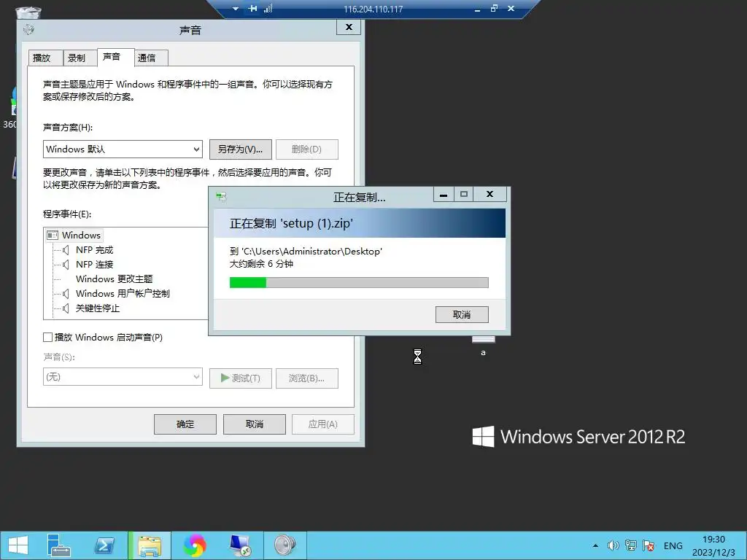Click the 116.204.110.117 connection bar title
747x560 pixels.
click(373, 9)
